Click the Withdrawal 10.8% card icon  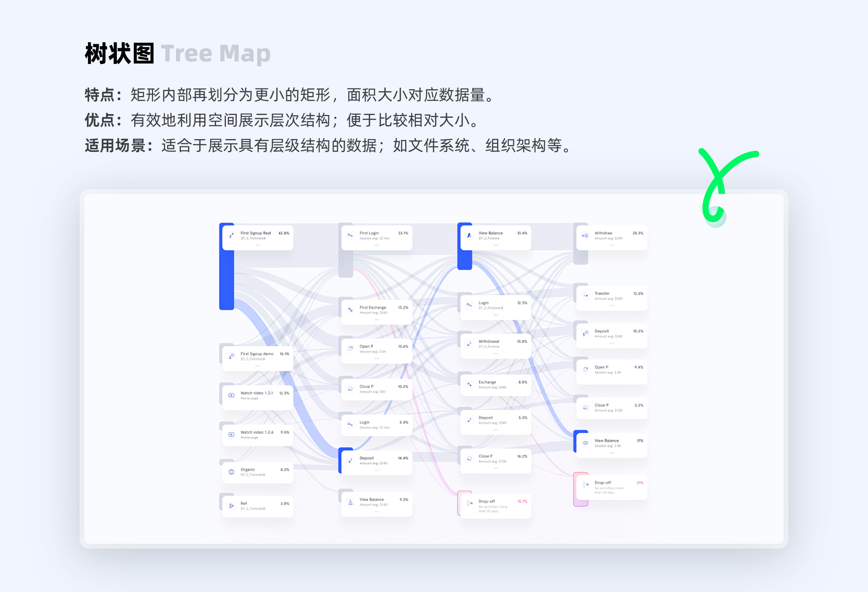(469, 344)
